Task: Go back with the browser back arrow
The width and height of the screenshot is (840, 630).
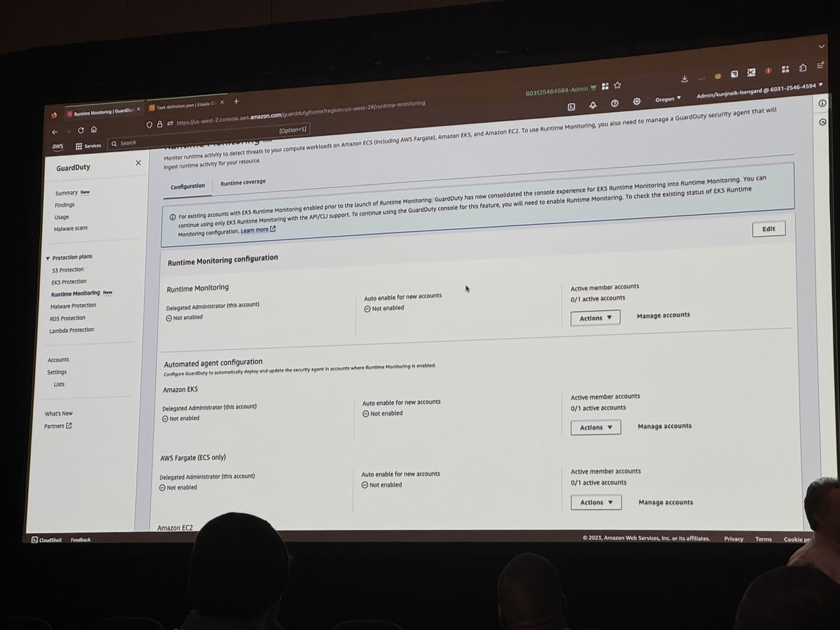Action: click(55, 132)
